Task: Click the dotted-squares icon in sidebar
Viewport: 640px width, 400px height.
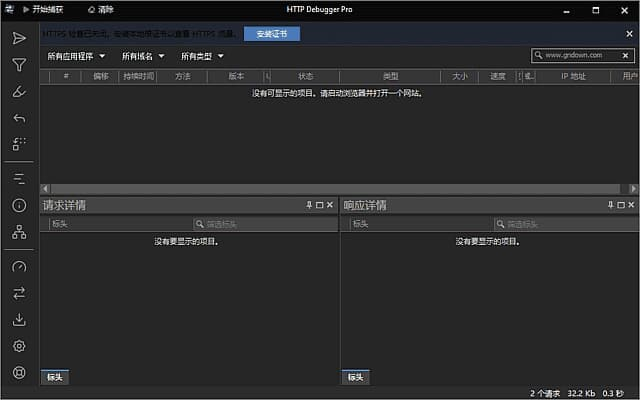Action: click(19, 144)
